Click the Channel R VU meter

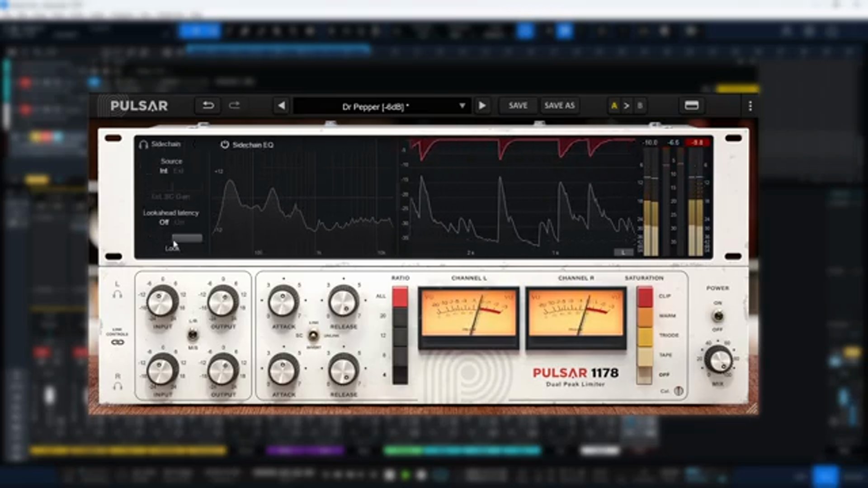pyautogui.click(x=576, y=317)
